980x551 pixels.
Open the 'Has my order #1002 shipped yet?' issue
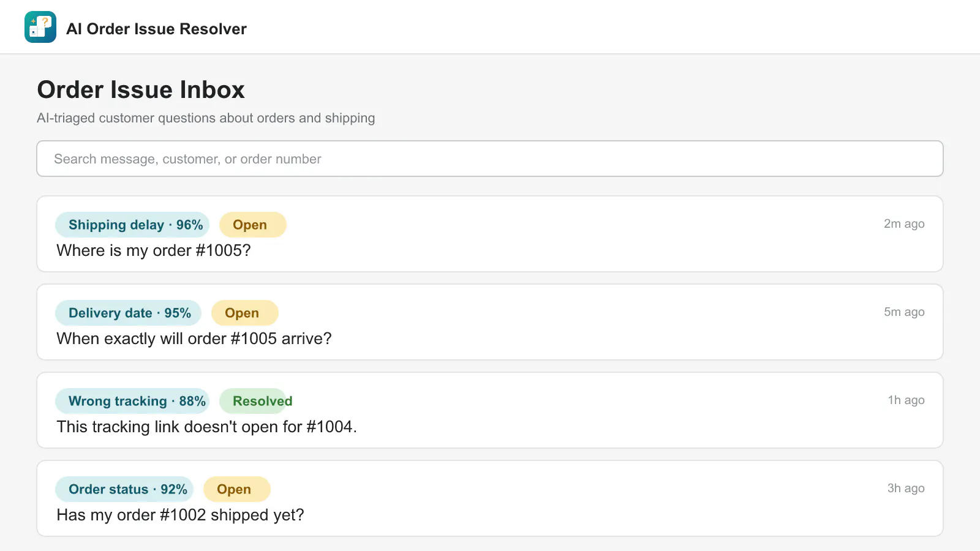click(x=490, y=498)
